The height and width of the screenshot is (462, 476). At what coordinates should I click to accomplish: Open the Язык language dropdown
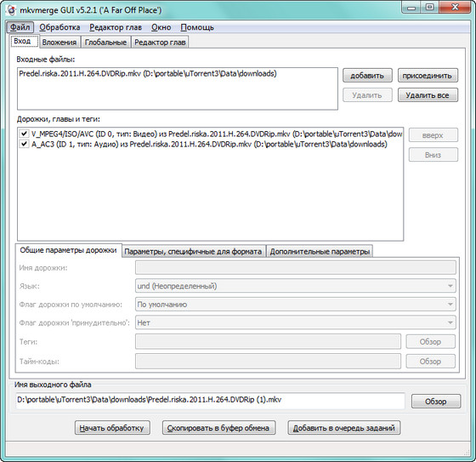[296, 286]
